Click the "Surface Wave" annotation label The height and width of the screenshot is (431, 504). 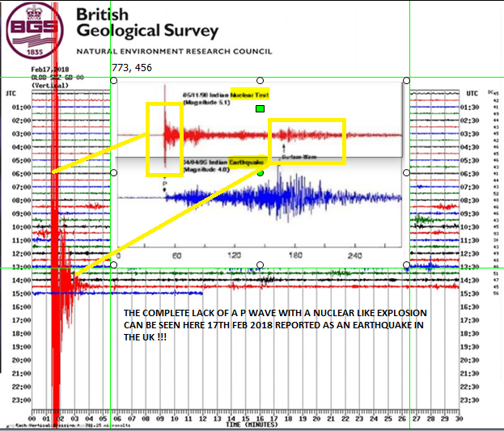pyautogui.click(x=299, y=157)
